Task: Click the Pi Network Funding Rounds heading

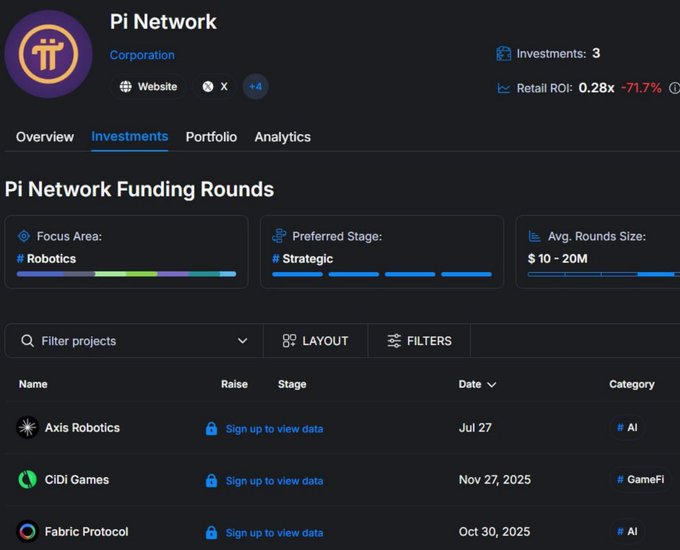Action: (x=139, y=190)
